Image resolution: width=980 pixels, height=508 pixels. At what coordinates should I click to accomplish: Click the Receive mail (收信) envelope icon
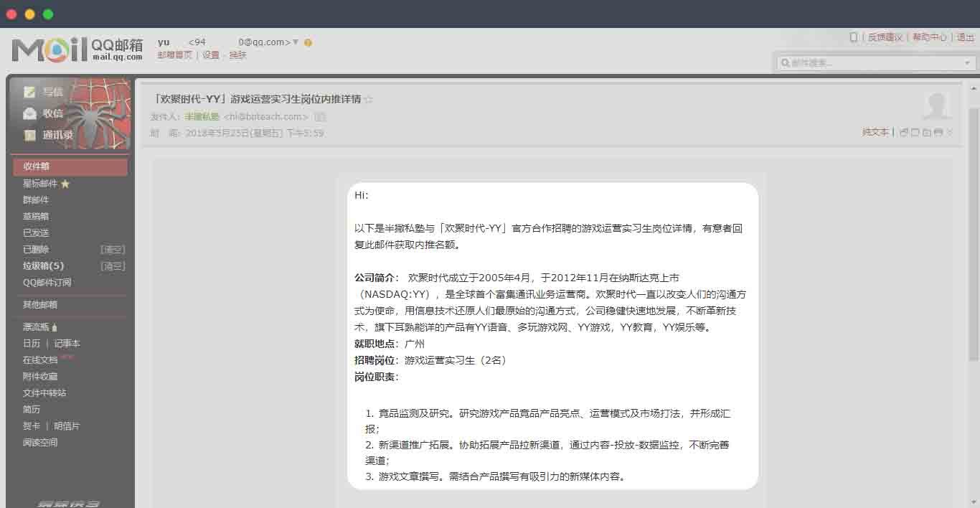point(29,113)
